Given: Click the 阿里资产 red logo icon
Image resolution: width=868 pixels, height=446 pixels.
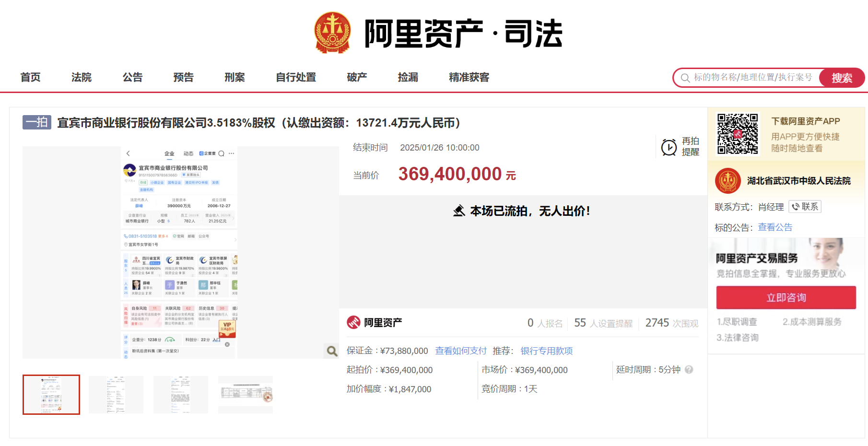Looking at the screenshot, I should click(x=353, y=322).
